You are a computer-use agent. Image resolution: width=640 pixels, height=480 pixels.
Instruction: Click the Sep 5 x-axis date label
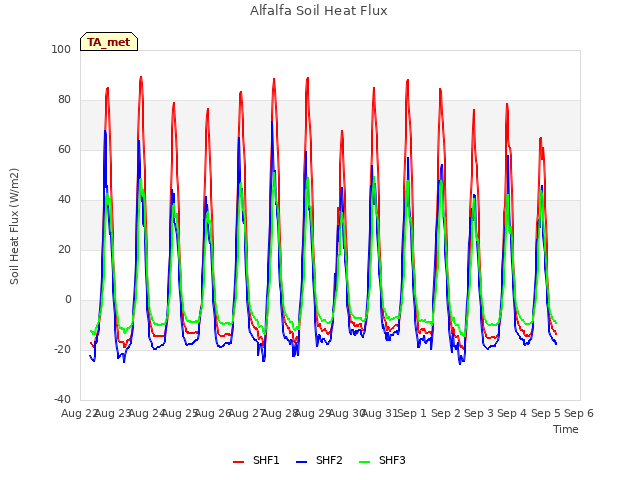546,413
